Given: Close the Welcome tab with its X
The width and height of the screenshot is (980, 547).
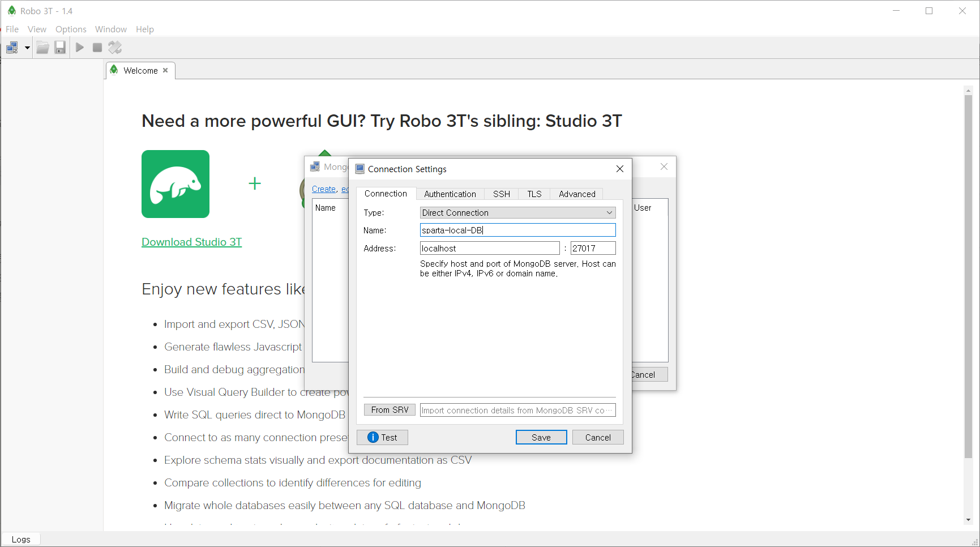Looking at the screenshot, I should coord(165,70).
